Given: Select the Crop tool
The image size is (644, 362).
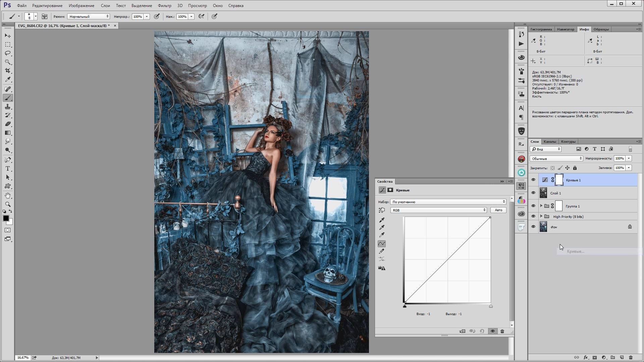Looking at the screenshot, I should pos(8,71).
